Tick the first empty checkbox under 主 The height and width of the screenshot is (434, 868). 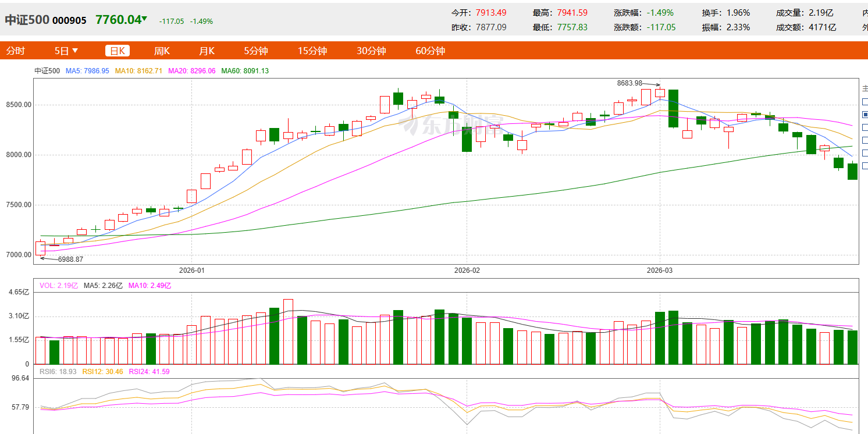pyautogui.click(x=865, y=102)
